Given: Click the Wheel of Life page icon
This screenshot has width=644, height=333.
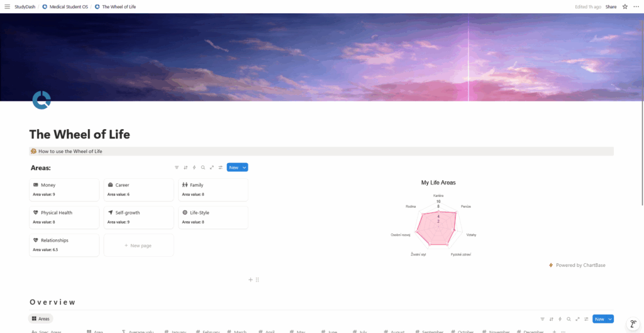Looking at the screenshot, I should point(42,100).
